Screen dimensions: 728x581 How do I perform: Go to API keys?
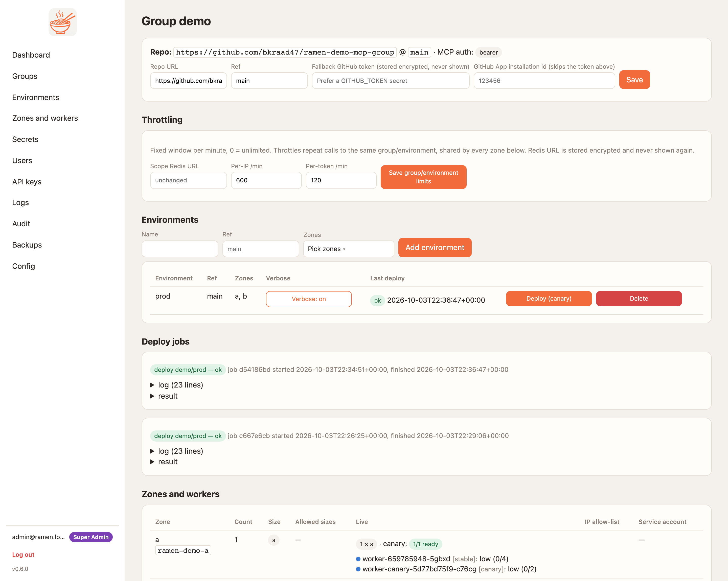(x=27, y=182)
